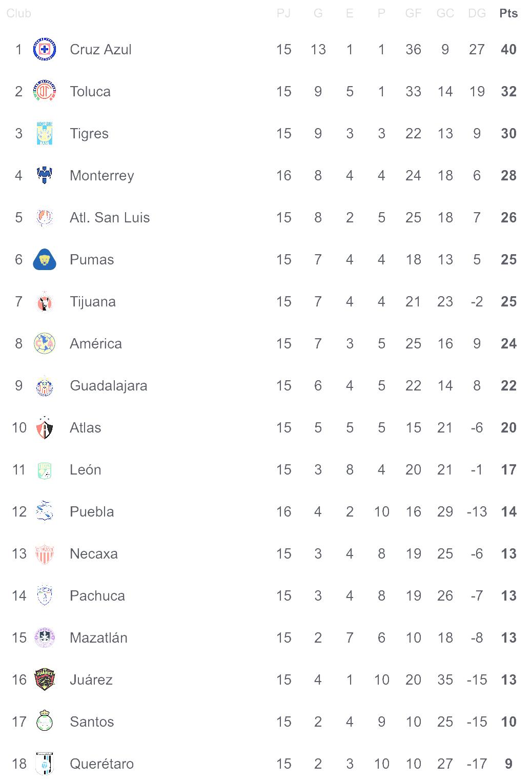Open the Pumas team logo
The height and width of the screenshot is (782, 532).
pos(45,260)
